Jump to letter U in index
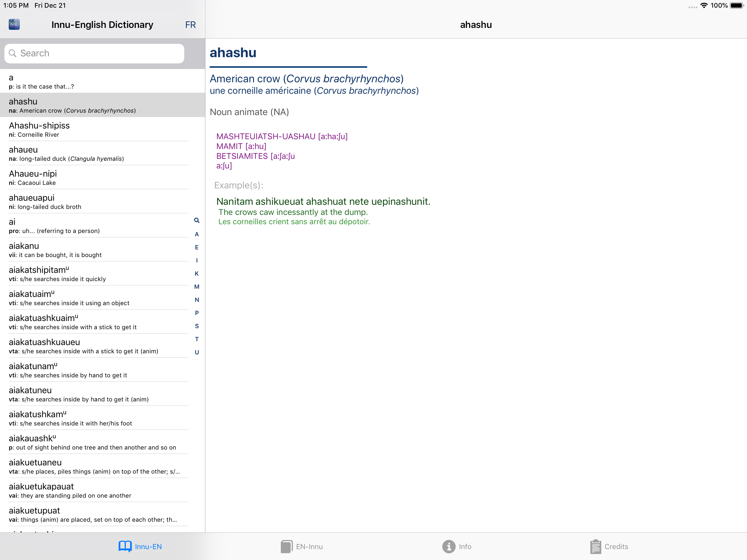Screen dimensions: 747x560 (197, 352)
